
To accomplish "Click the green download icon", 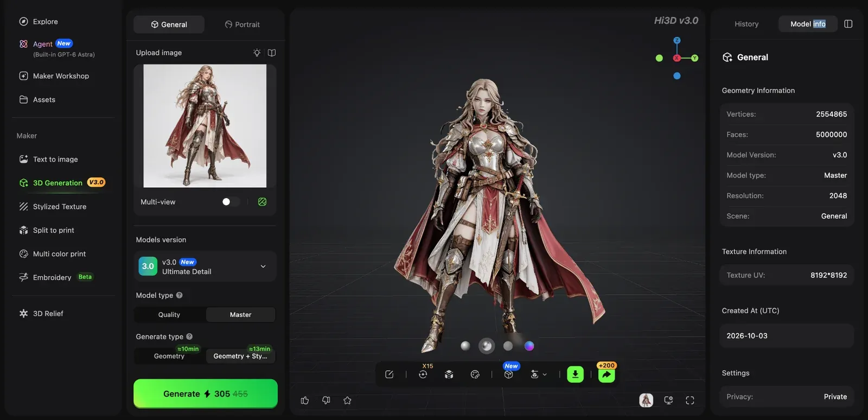I will [x=575, y=374].
